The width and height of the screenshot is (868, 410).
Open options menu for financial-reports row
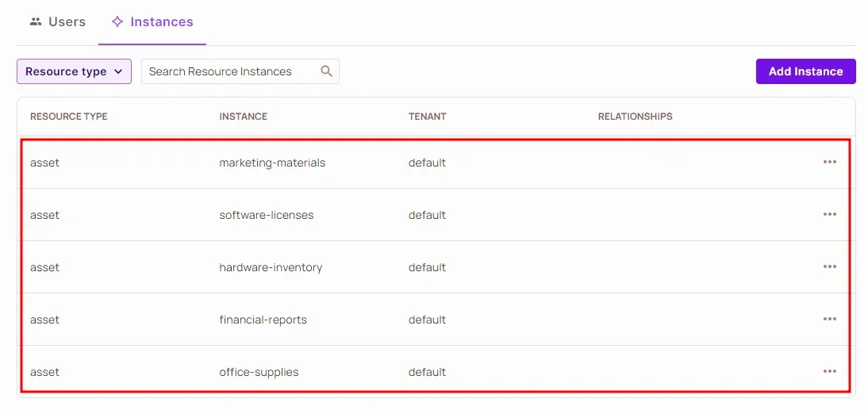[829, 319]
